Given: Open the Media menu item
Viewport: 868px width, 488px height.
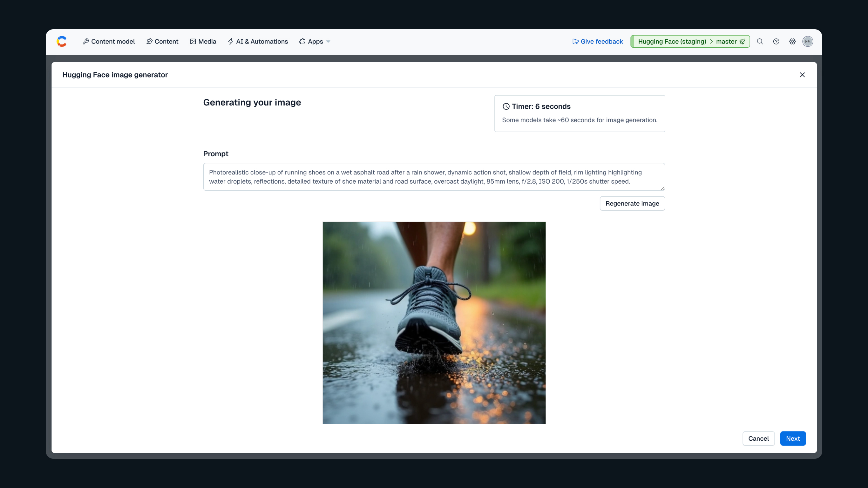Looking at the screenshot, I should pos(203,41).
